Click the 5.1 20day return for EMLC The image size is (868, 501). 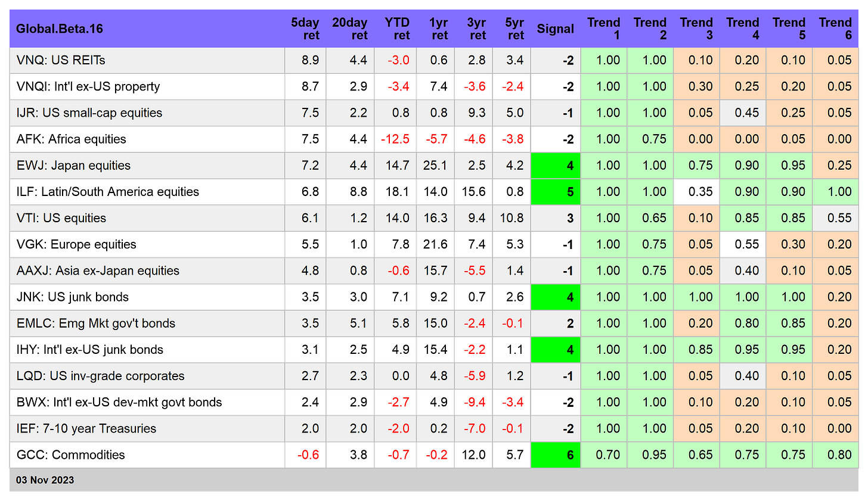click(x=358, y=323)
